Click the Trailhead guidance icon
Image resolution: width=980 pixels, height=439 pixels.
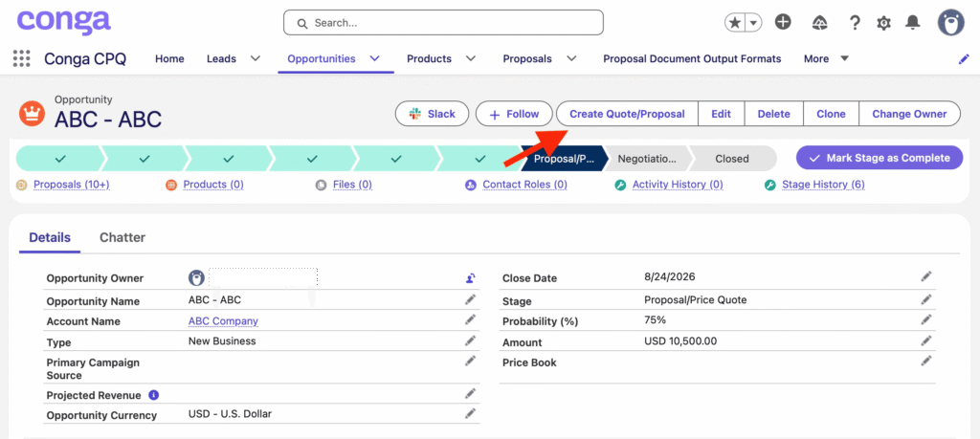[x=819, y=23]
